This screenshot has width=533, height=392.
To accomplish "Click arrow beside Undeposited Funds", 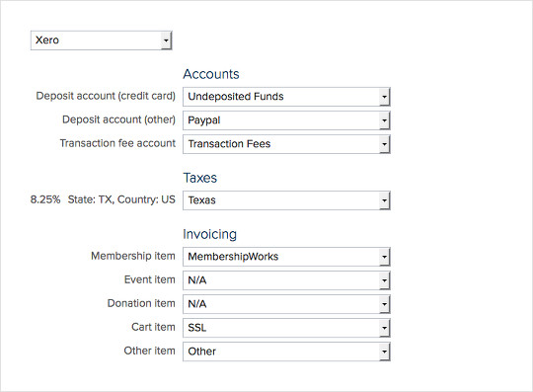I will 384,97.
